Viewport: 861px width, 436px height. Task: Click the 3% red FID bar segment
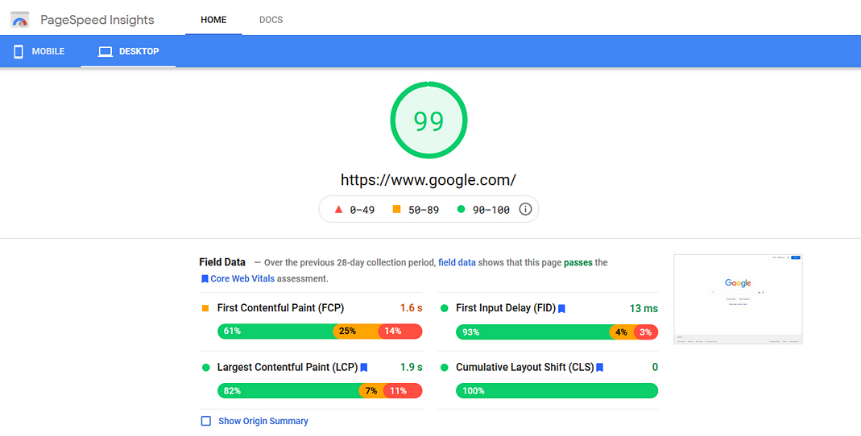[x=646, y=332]
